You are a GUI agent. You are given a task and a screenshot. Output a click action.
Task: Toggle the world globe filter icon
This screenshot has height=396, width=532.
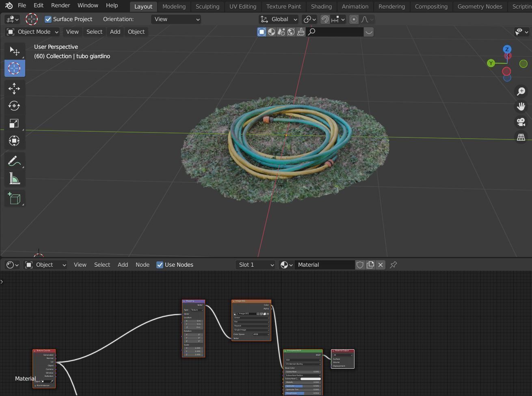pyautogui.click(x=291, y=32)
